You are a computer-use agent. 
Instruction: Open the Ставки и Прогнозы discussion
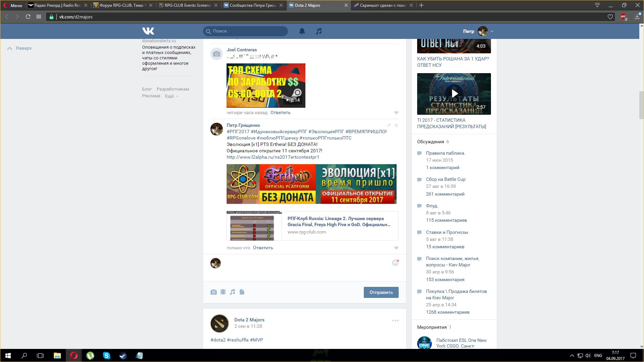click(447, 232)
